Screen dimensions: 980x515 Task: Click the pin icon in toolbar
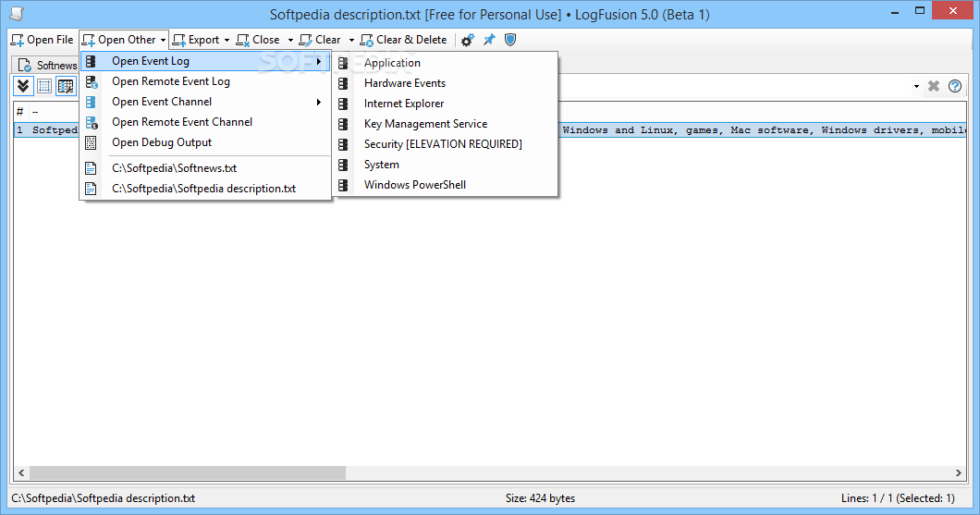pos(489,40)
